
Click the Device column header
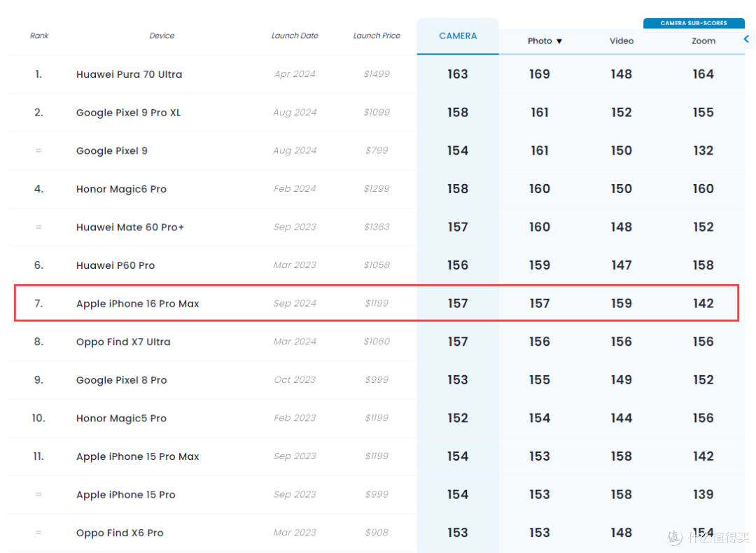tap(162, 36)
